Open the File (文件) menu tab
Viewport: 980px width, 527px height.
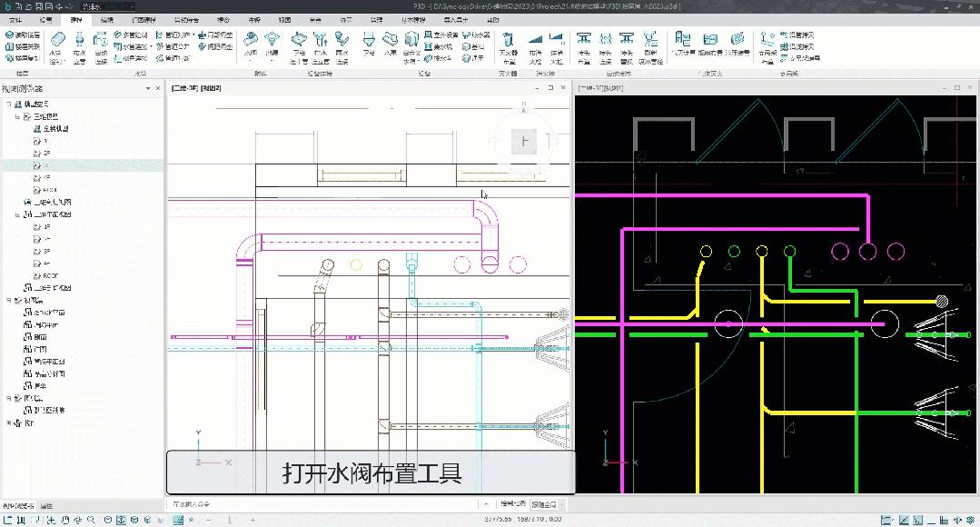click(15, 20)
